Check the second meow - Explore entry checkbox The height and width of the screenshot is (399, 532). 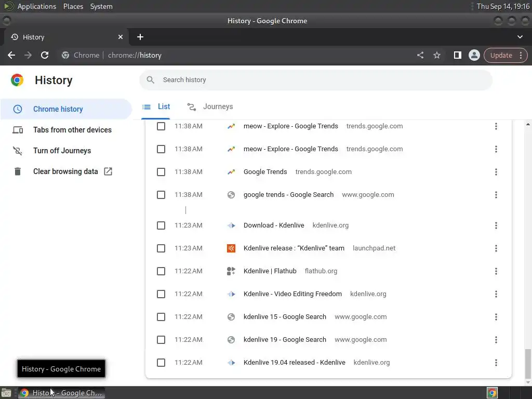click(x=161, y=149)
